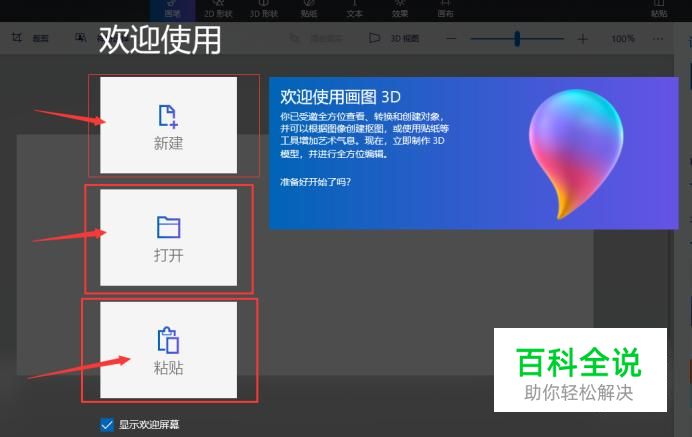The image size is (692, 437).
Task: Click the zoom slider handle
Action: pos(517,39)
